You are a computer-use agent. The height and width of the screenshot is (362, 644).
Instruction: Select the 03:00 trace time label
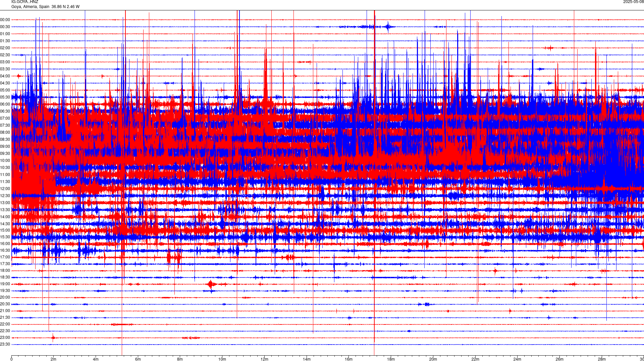tap(5, 62)
